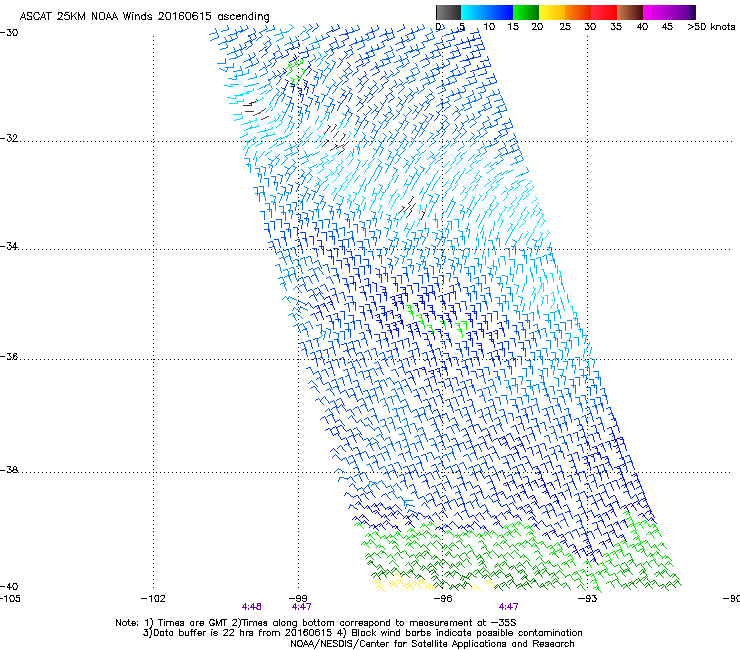The image size is (740, 650).
Task: Click the note about black wind barbs contamination
Action: 460,633
